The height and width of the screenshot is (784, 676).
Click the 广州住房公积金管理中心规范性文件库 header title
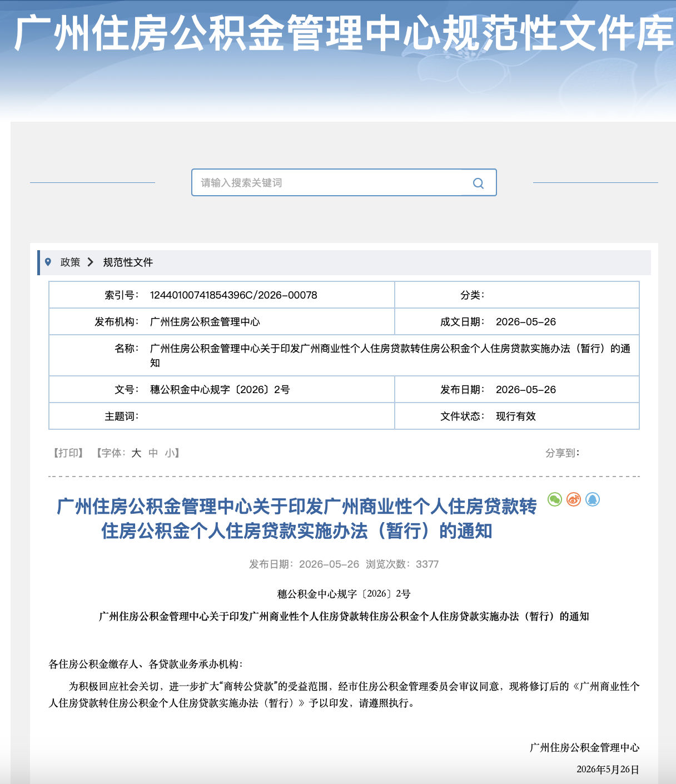[x=344, y=34]
